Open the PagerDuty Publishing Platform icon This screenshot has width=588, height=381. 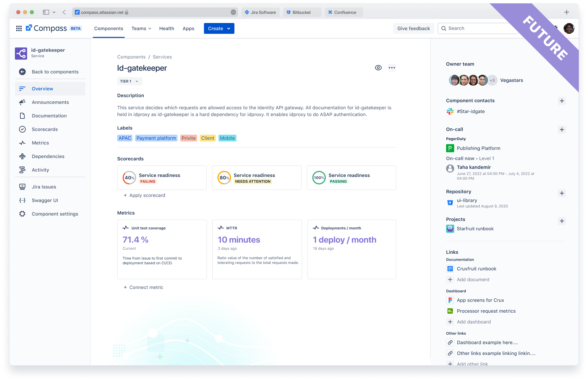[x=450, y=148]
